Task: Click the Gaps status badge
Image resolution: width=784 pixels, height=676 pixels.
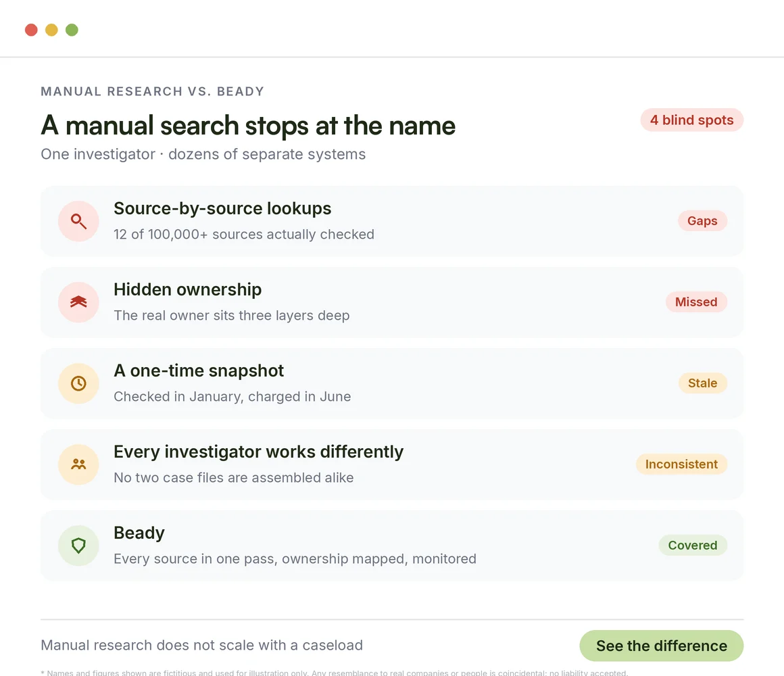Action: click(702, 221)
